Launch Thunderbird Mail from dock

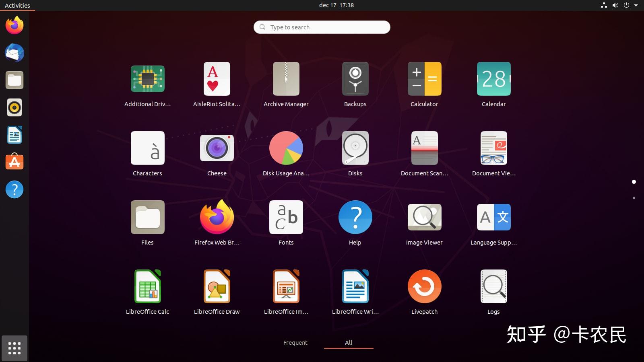point(14,53)
